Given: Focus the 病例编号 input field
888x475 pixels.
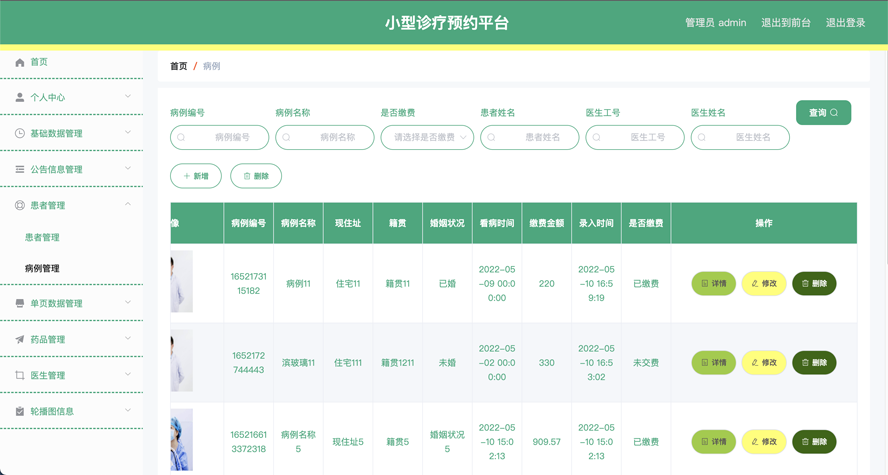Looking at the screenshot, I should (x=220, y=138).
